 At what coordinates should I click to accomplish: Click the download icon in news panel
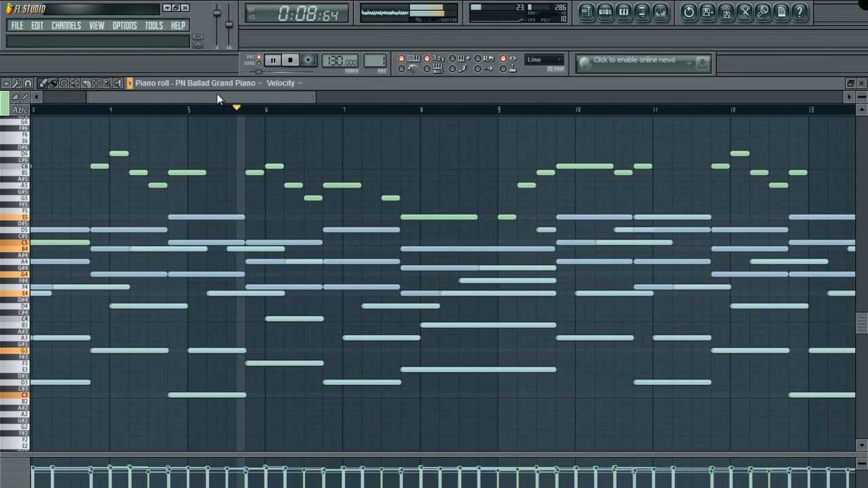(702, 64)
